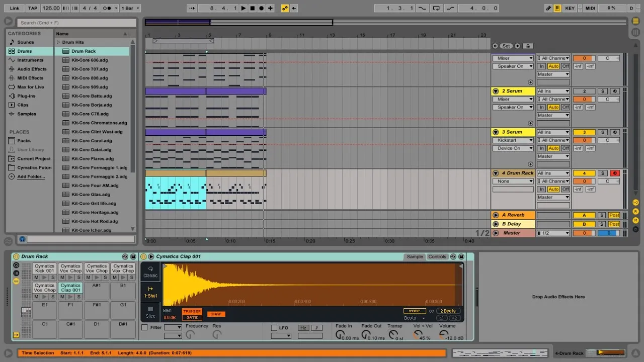The height and width of the screenshot is (362, 644).
Task: Fold the 3 Serum track
Action: pyautogui.click(x=496, y=132)
